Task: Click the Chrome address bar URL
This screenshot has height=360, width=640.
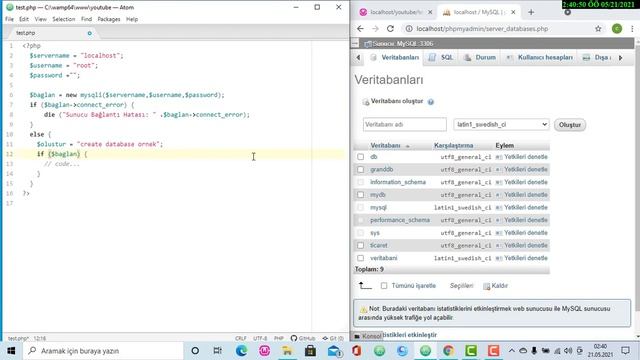Action: click(x=482, y=29)
